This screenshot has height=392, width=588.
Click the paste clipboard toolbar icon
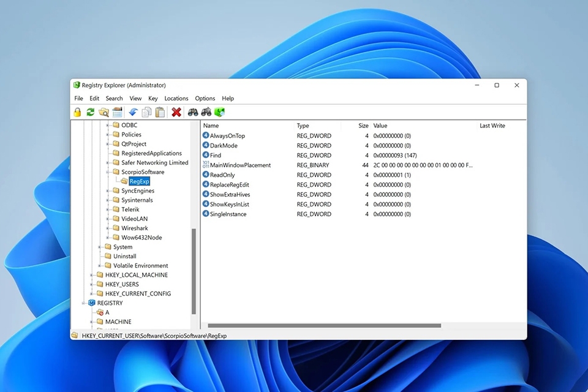click(160, 112)
